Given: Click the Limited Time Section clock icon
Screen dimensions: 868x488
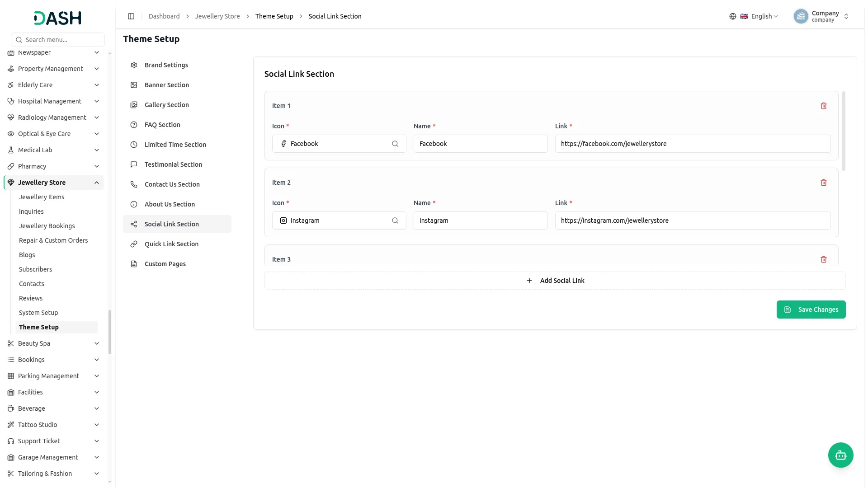Looking at the screenshot, I should 134,145.
